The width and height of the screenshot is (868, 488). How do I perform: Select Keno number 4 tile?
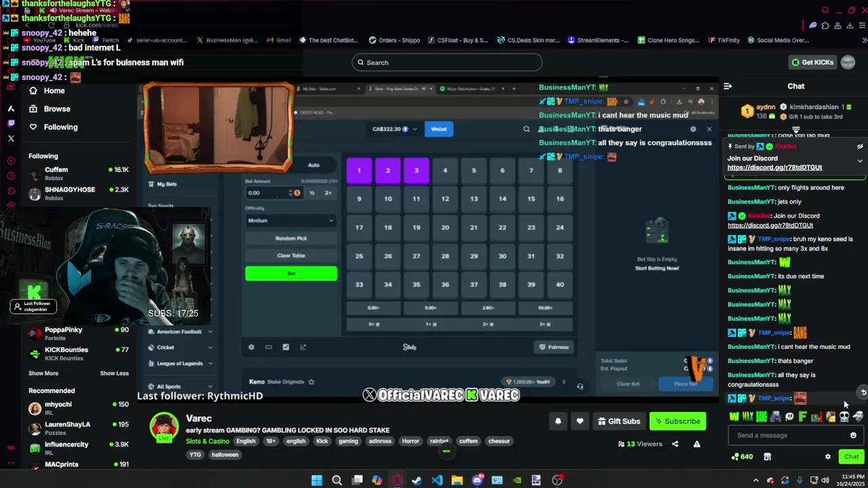445,171
